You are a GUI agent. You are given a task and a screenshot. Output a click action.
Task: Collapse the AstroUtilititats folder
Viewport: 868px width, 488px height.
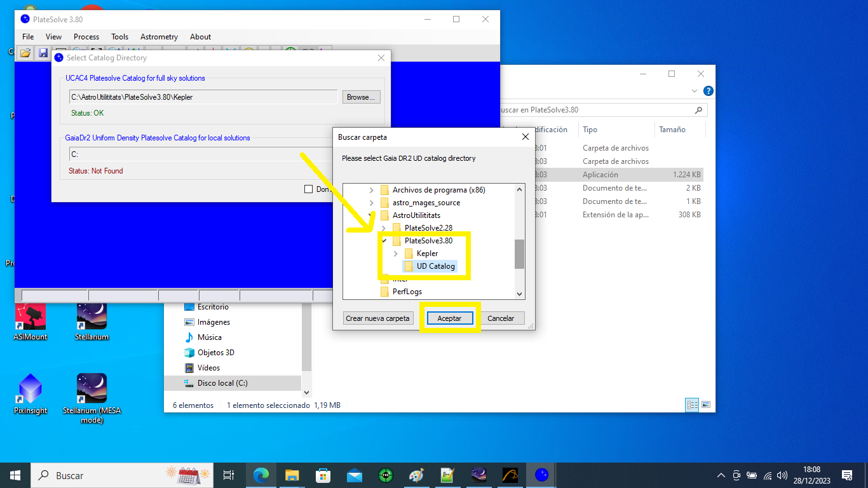(372, 215)
